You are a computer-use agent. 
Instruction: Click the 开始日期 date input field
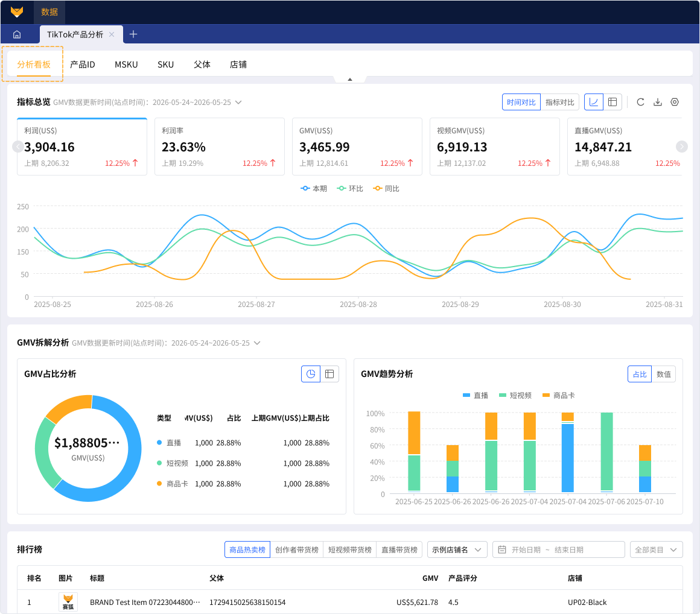526,549
